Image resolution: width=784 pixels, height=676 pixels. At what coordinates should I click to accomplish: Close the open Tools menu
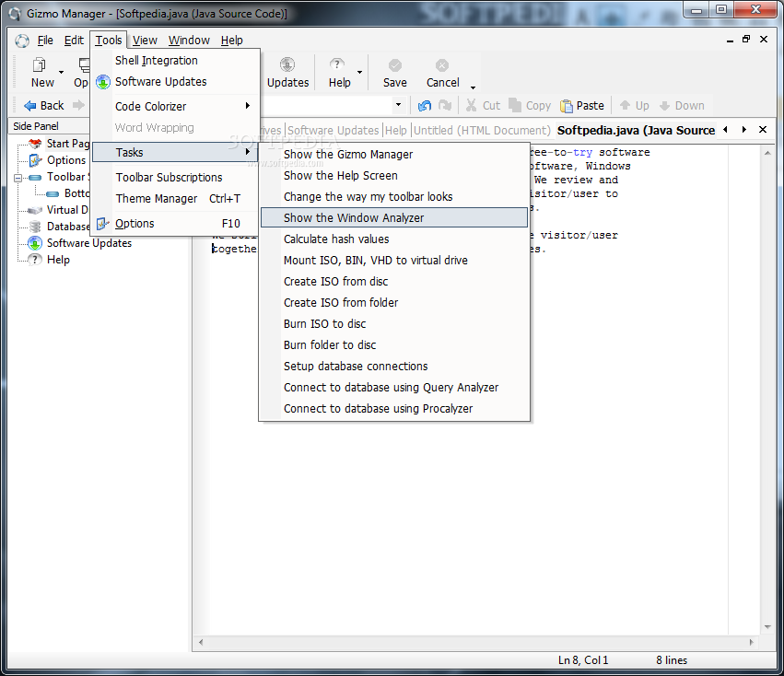point(109,41)
